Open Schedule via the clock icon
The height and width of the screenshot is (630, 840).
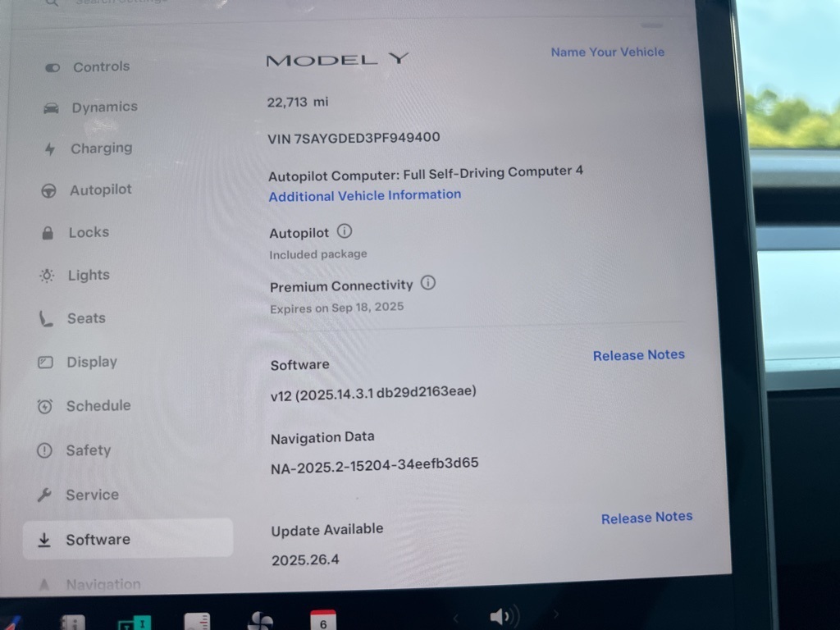click(46, 406)
